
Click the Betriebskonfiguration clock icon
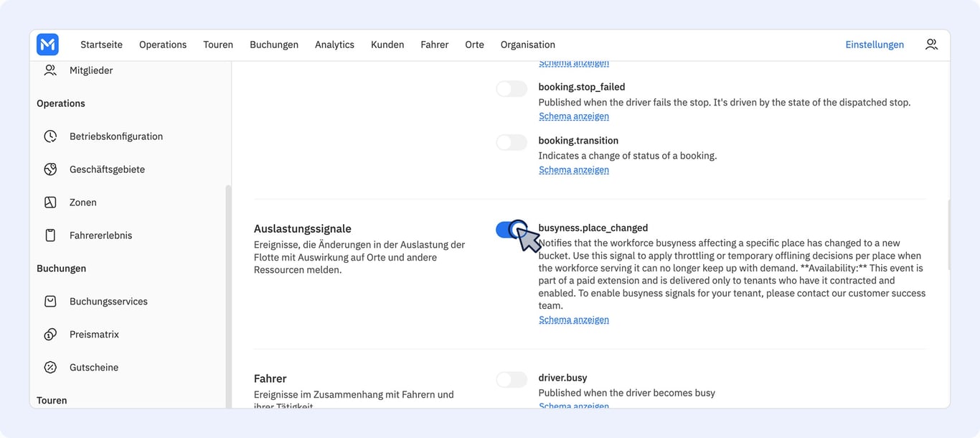click(x=50, y=136)
